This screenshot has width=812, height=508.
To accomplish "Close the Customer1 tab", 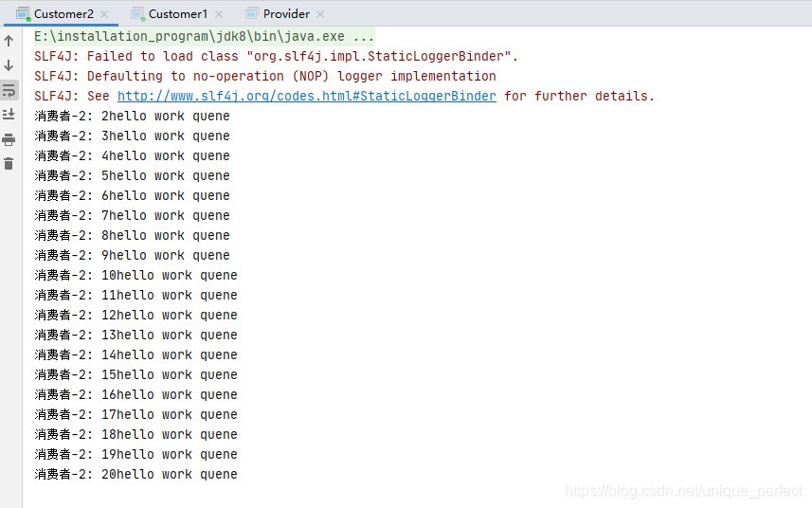I will (x=220, y=14).
